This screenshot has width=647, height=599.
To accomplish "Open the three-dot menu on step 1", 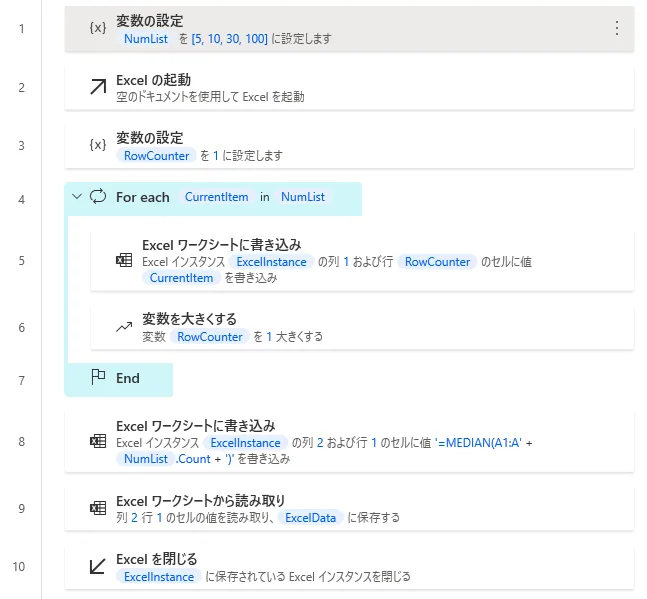I will coord(616,28).
